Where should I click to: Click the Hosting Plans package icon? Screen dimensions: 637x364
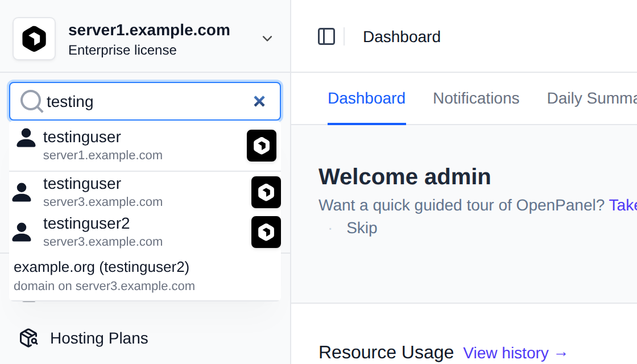pos(29,338)
